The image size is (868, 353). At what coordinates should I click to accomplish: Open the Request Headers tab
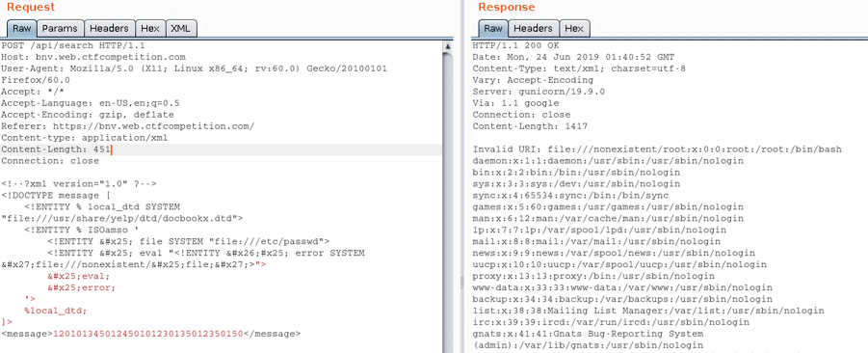[110, 29]
